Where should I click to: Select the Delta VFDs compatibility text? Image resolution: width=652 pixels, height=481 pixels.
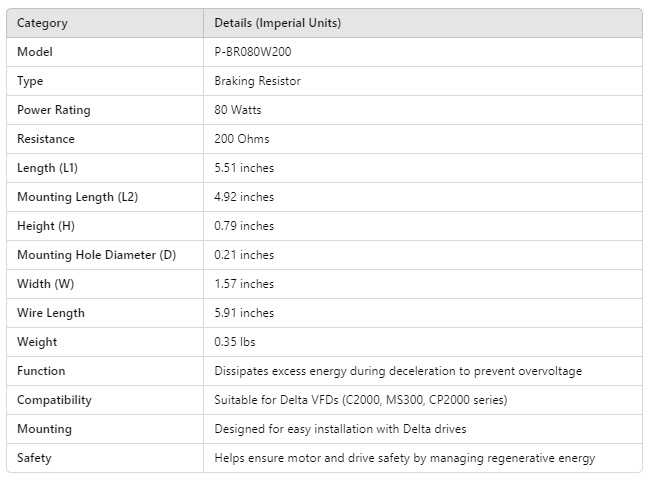tap(361, 400)
